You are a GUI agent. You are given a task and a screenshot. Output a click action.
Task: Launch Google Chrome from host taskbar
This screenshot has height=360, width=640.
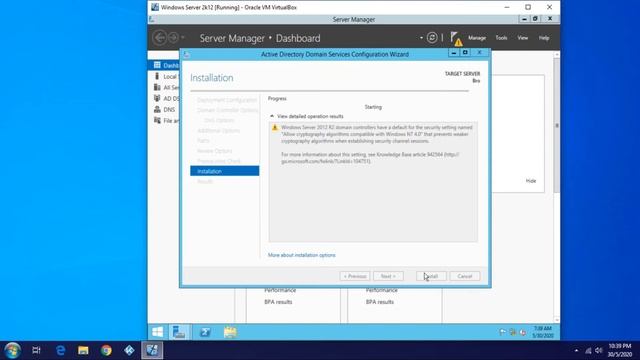(106, 350)
